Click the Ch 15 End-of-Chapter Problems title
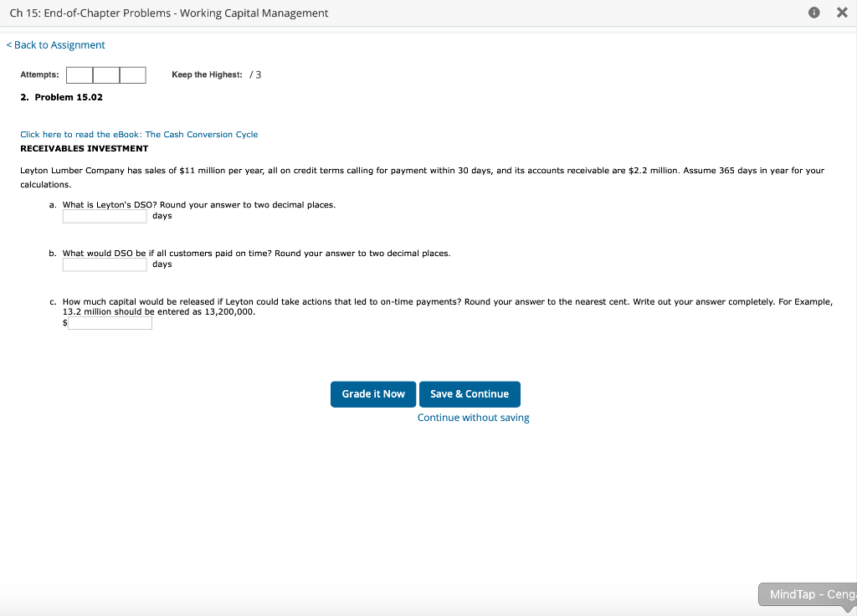The width and height of the screenshot is (857, 616). 169,13
